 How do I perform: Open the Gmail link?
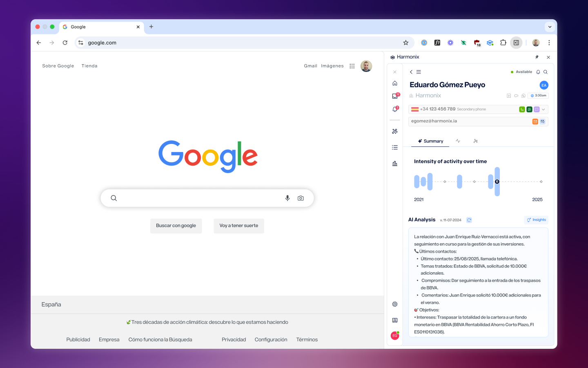310,66
